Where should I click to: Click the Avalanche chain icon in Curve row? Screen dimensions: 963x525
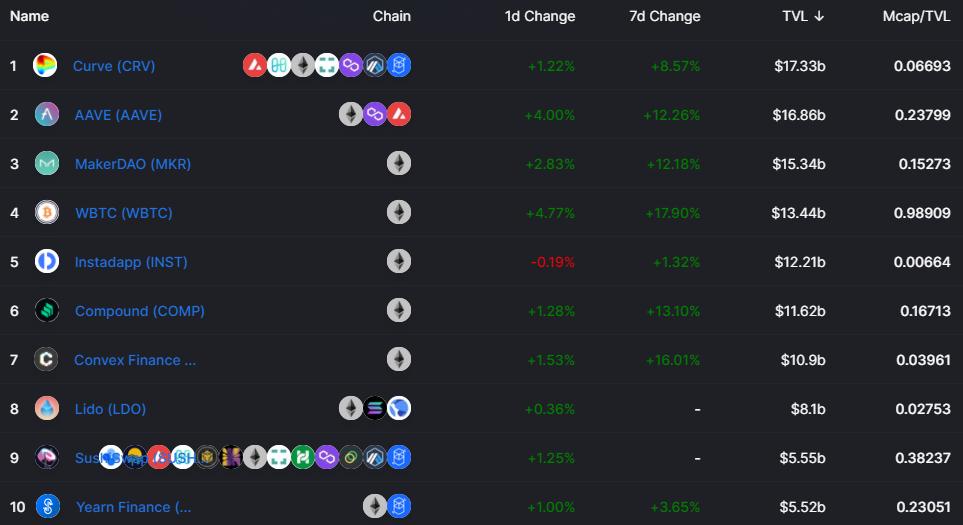pos(254,65)
